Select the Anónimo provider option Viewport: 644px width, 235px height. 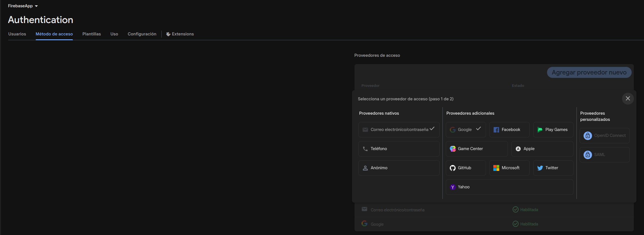[x=399, y=168]
